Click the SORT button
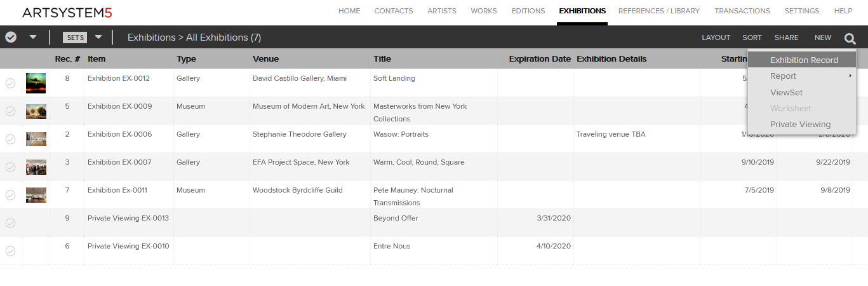868x286 pixels. click(752, 37)
